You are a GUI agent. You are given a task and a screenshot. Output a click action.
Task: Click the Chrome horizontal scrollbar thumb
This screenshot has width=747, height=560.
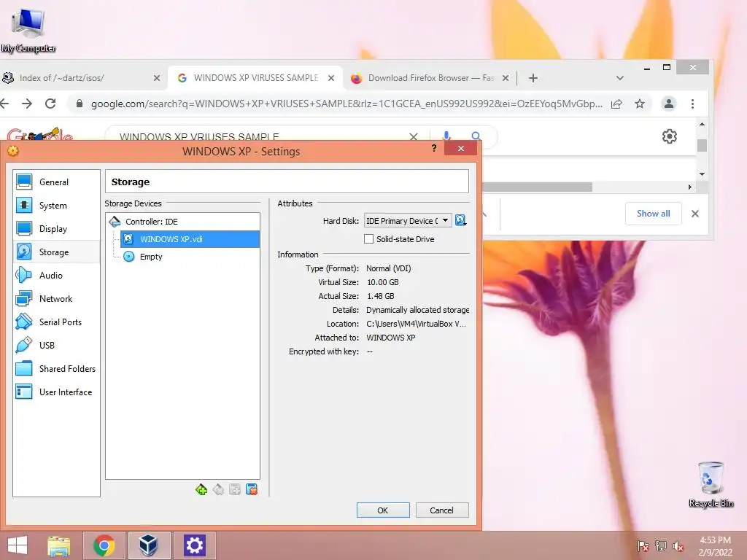coord(538,187)
